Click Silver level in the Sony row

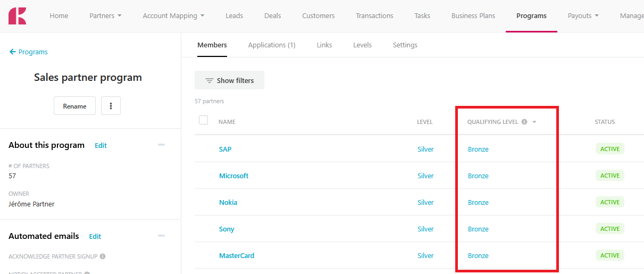click(425, 229)
